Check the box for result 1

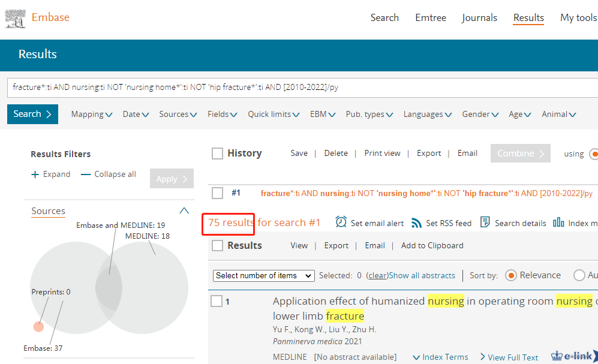click(217, 301)
